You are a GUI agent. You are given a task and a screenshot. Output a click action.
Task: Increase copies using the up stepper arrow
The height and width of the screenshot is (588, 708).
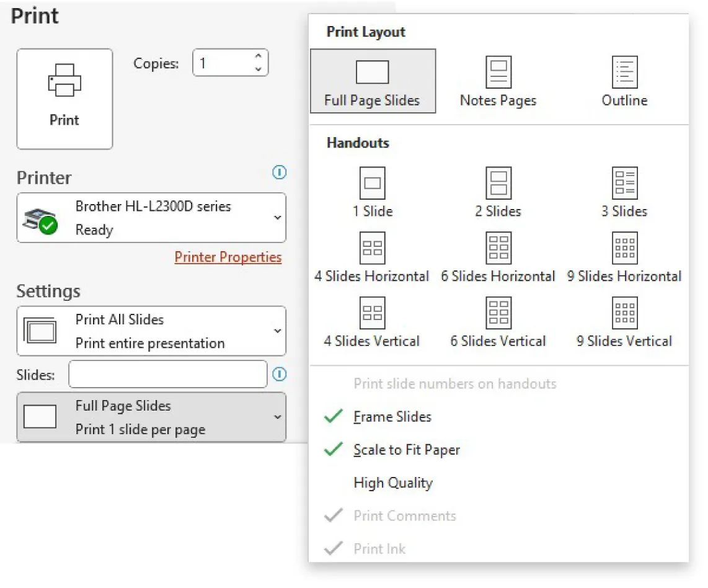pos(259,58)
